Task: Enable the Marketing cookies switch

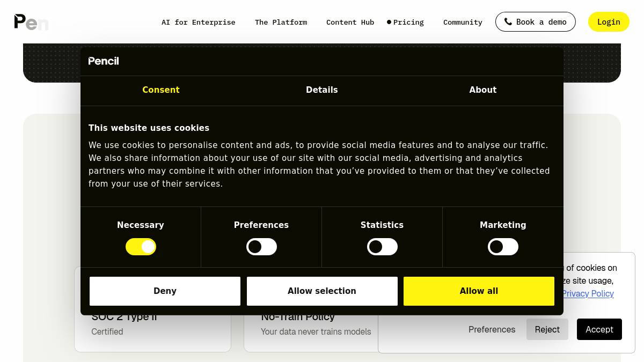Action: tap(503, 247)
